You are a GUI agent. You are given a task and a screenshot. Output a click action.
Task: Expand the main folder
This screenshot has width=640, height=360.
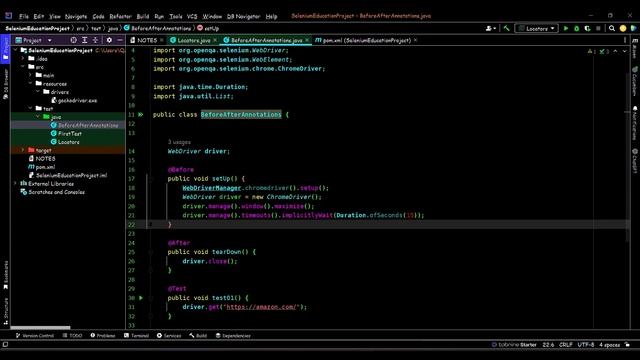pyautogui.click(x=31, y=75)
